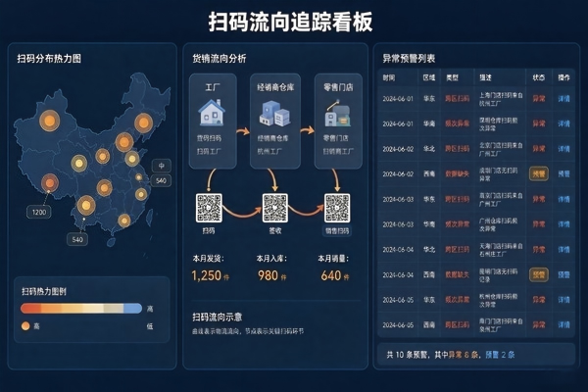The image size is (588, 392).
Task: Click orange 预警 badge in 昆明门店 row
Action: coord(539,274)
